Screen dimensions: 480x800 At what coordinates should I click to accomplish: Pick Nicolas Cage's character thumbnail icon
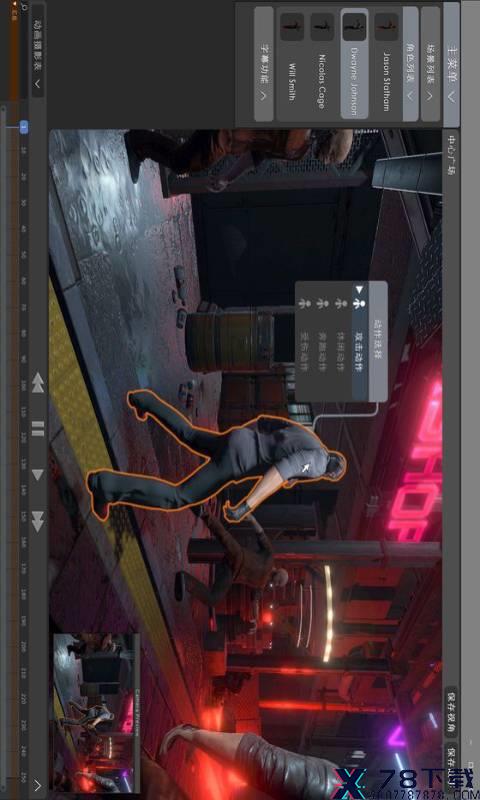point(322,27)
